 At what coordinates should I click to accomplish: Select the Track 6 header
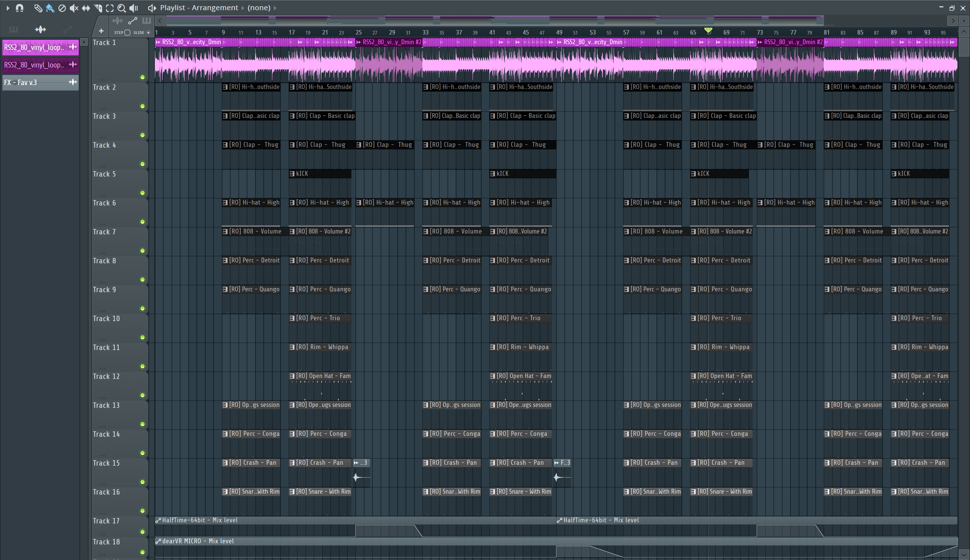pyautogui.click(x=120, y=212)
